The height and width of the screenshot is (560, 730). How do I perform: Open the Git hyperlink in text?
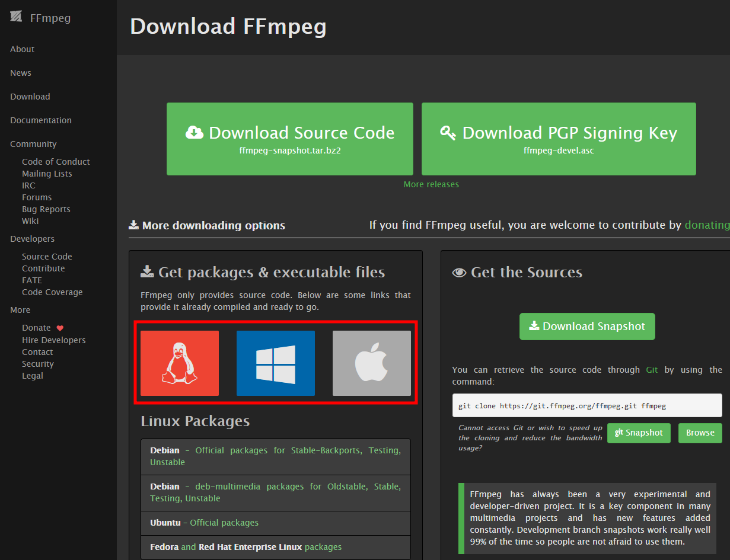652,370
